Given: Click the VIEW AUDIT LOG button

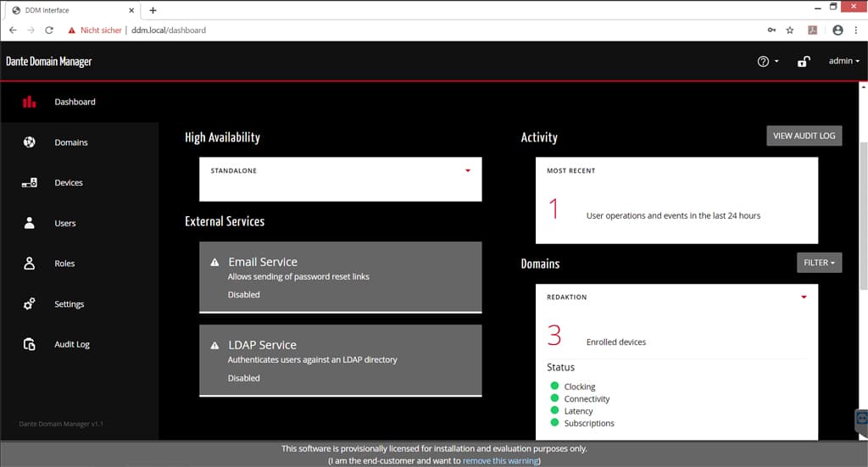Looking at the screenshot, I should tap(804, 136).
